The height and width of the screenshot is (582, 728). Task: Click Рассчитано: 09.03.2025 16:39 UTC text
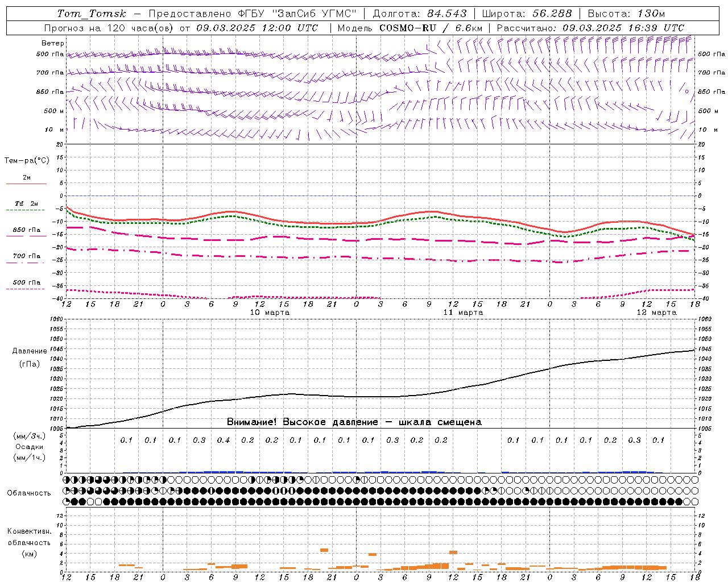(590, 28)
